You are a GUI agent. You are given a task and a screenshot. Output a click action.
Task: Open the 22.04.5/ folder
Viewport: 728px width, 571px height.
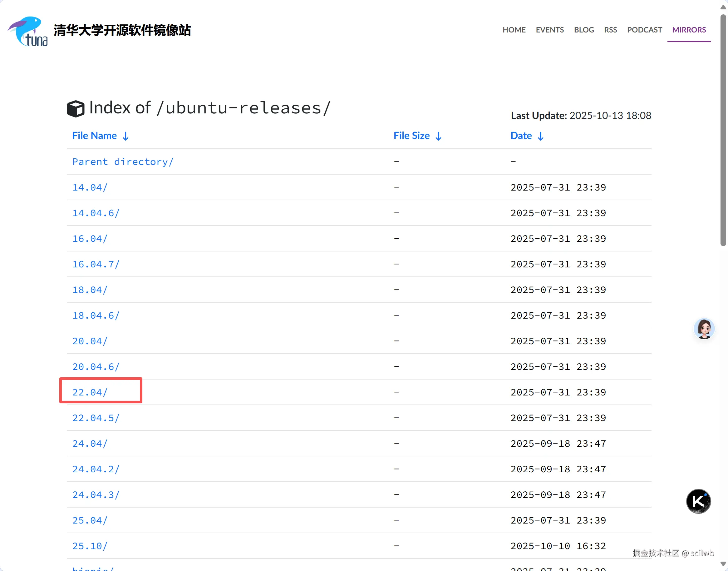click(x=96, y=418)
